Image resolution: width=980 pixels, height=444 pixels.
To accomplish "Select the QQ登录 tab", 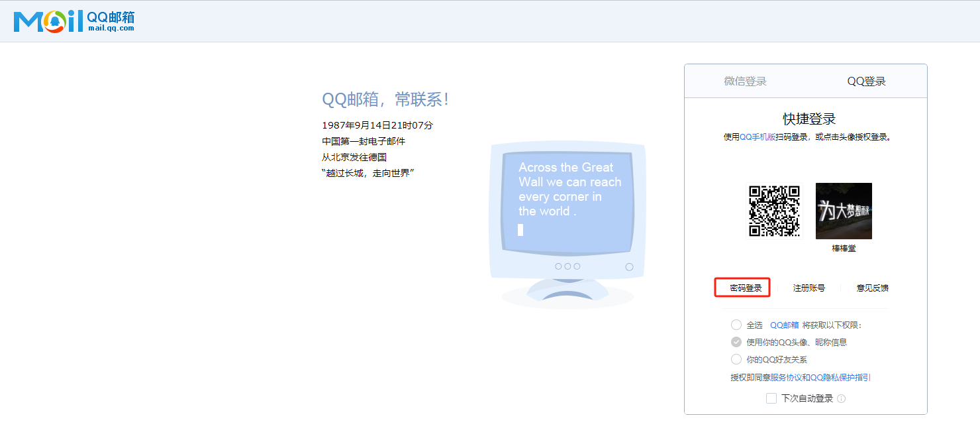I will [866, 82].
